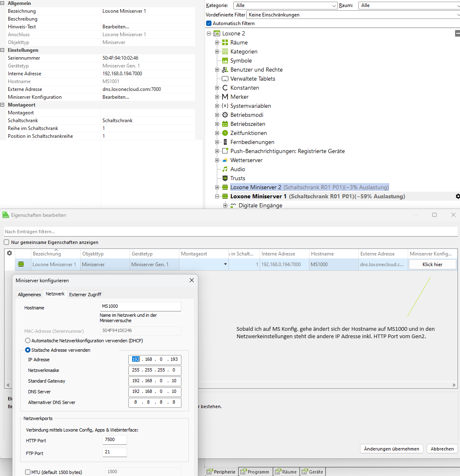
Task: Click the Push-Benachrichtigungen device icon
Action: (x=225, y=151)
